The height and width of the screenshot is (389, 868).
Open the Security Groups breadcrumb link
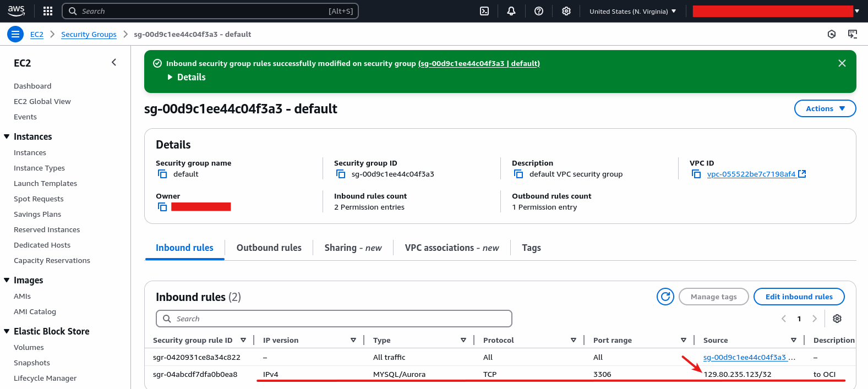click(x=89, y=34)
